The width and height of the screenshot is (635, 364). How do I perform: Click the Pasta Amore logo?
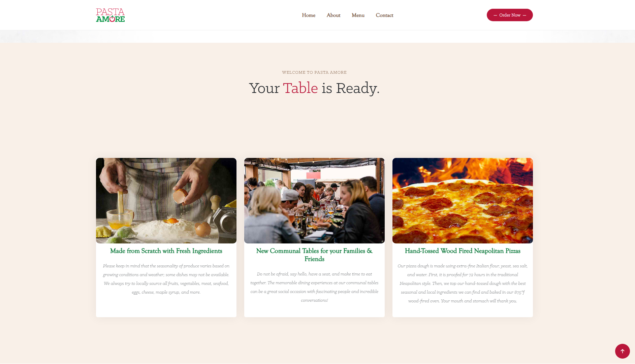[110, 15]
